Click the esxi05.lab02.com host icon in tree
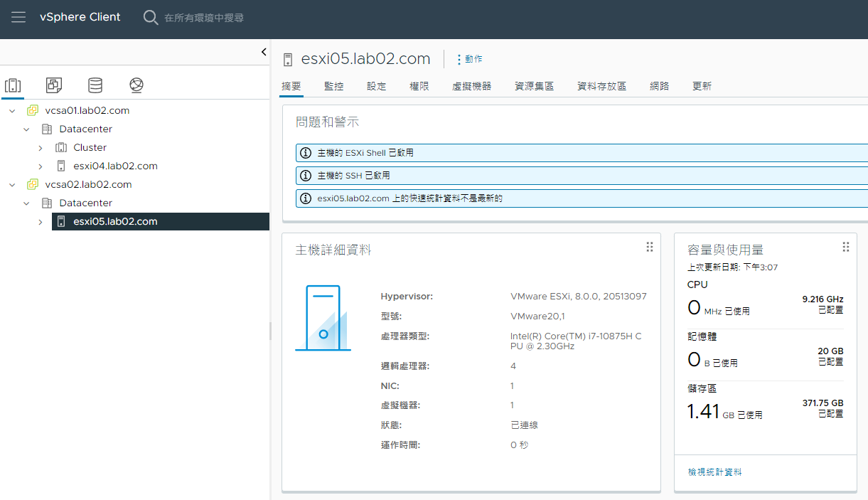The width and height of the screenshot is (868, 500). pyautogui.click(x=61, y=222)
